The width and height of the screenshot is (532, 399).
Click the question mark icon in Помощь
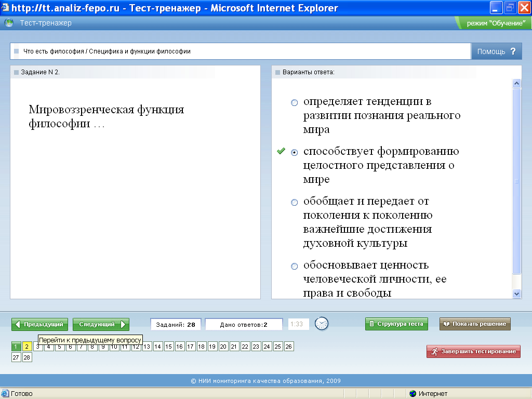tap(513, 51)
